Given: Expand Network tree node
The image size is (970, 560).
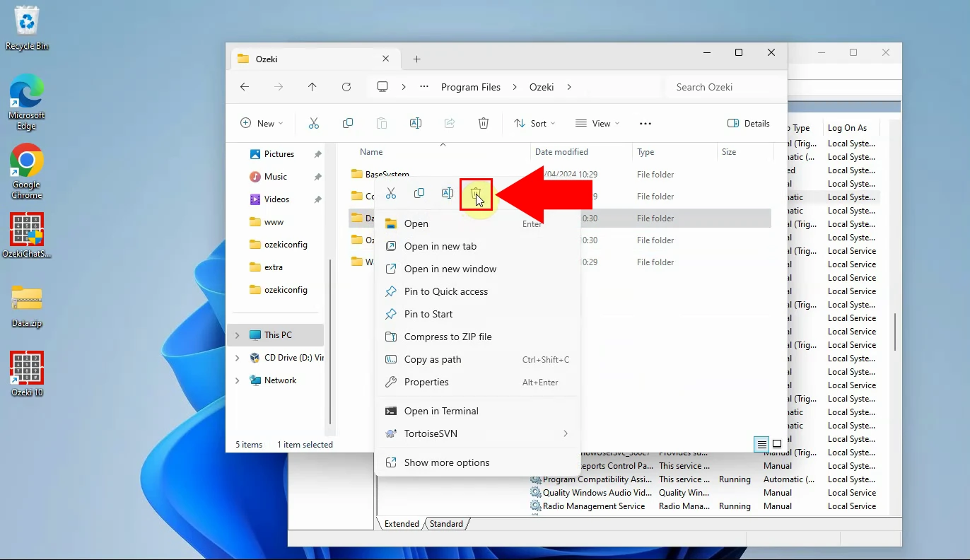Looking at the screenshot, I should click(x=238, y=380).
